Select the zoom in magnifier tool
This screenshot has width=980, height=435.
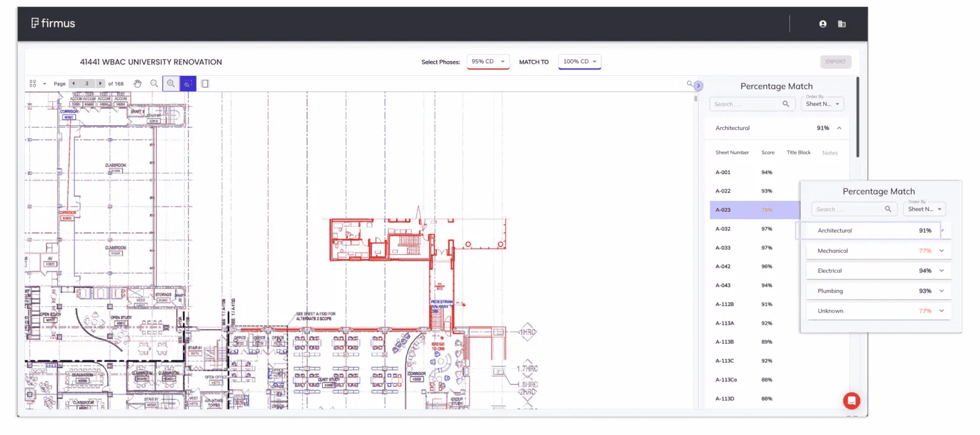pos(171,84)
